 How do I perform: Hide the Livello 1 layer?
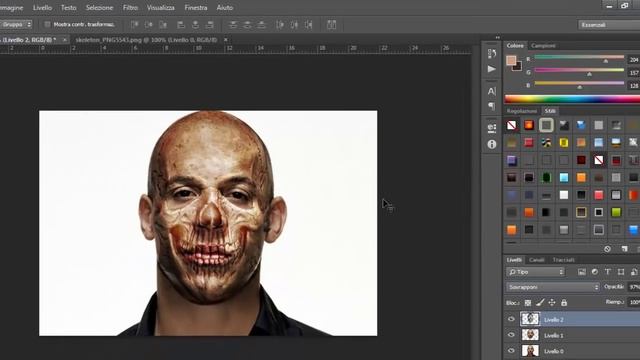(511, 335)
